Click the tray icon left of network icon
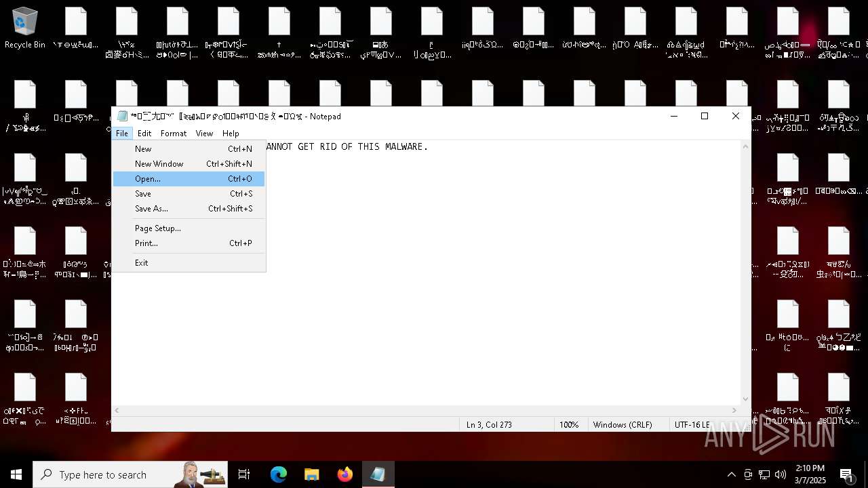Screen dimensions: 868x488 click(x=748, y=474)
